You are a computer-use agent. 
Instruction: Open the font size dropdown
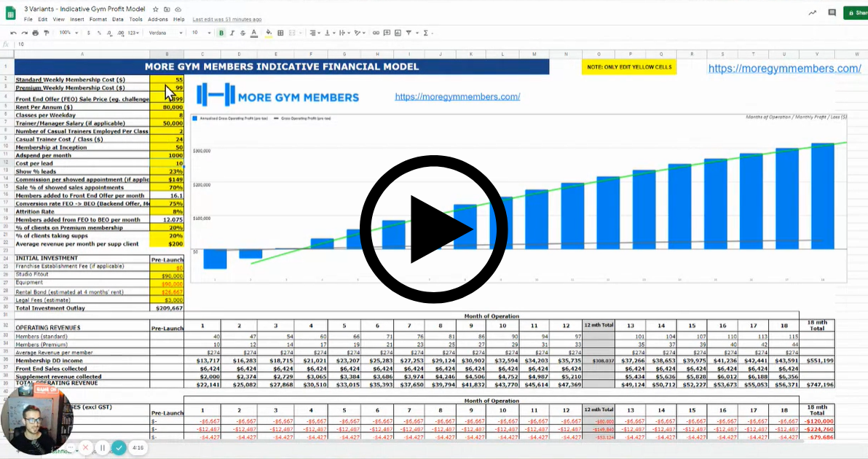coord(201,34)
